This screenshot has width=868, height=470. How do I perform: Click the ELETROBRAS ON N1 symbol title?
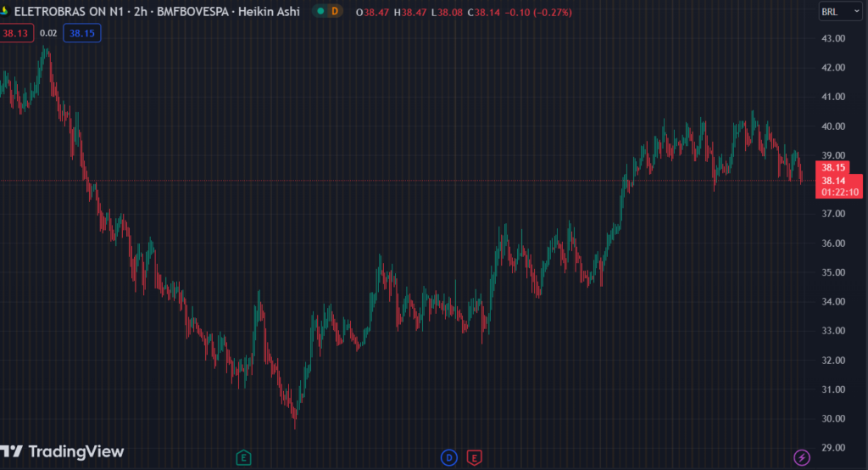(x=69, y=12)
